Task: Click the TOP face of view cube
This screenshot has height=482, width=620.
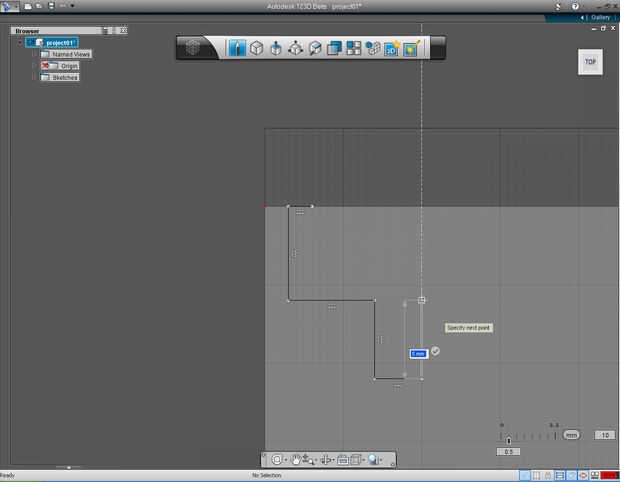Action: point(590,62)
